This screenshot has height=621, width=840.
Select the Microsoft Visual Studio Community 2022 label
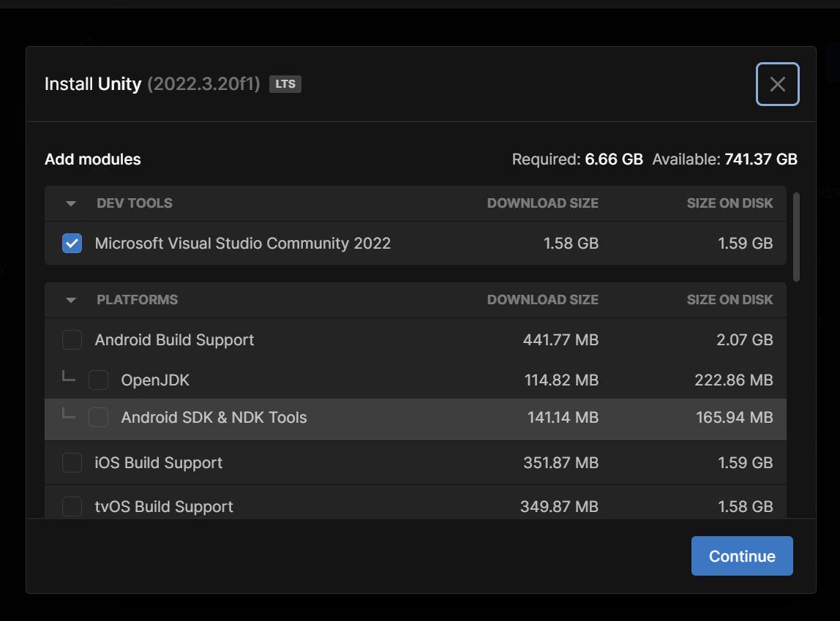[x=243, y=243]
